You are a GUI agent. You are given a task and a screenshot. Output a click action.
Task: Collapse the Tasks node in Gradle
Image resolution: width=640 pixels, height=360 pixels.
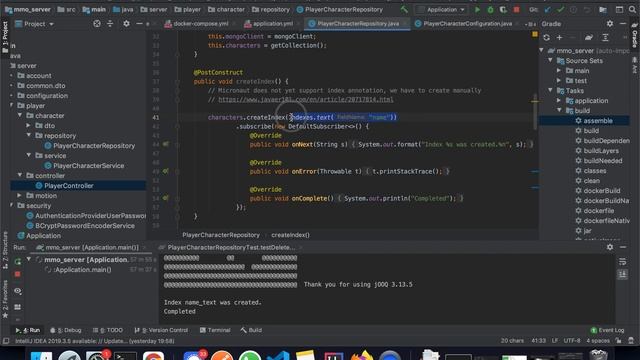pos(551,91)
